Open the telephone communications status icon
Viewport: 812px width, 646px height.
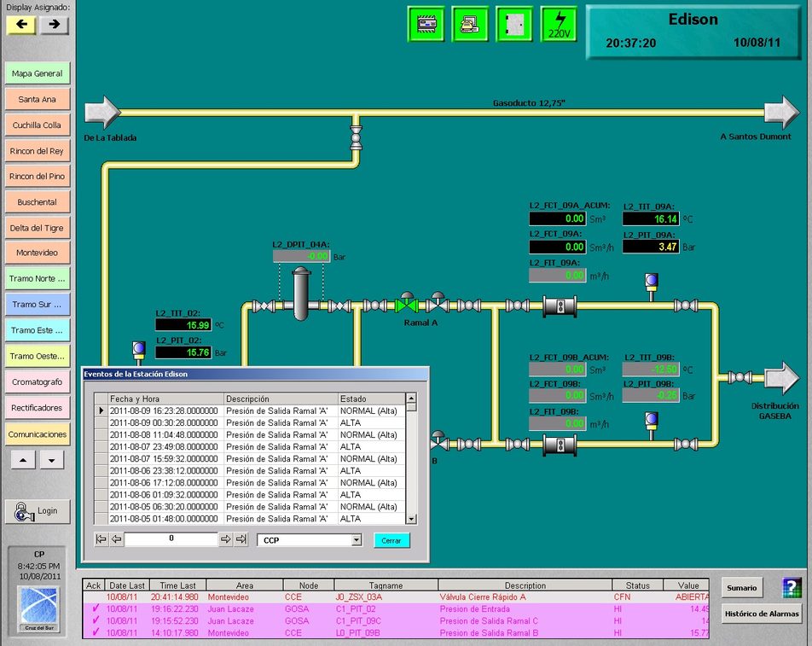pos(470,24)
